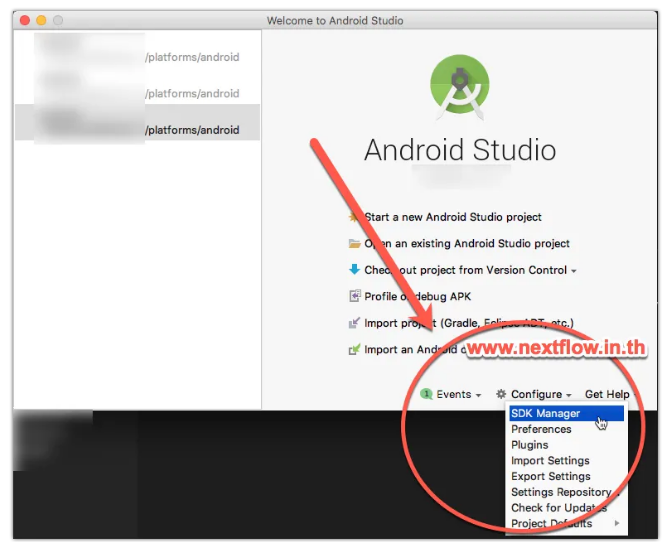Select the highlighted third recent project
Screen dimensions: 663x542
137,122
